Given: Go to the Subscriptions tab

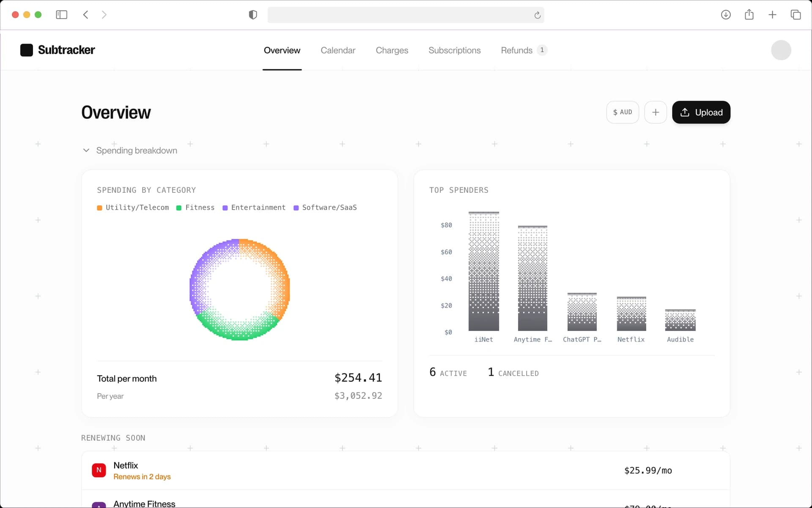Looking at the screenshot, I should click(x=455, y=50).
